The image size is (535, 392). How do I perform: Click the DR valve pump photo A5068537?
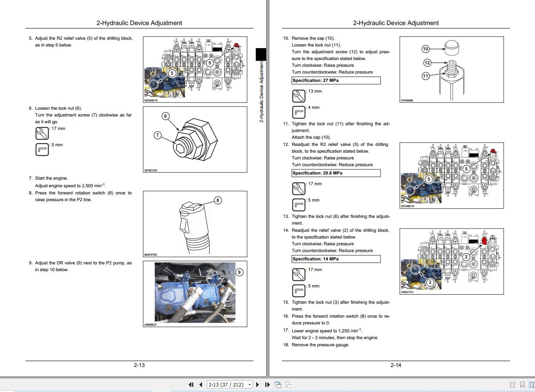pos(195,293)
